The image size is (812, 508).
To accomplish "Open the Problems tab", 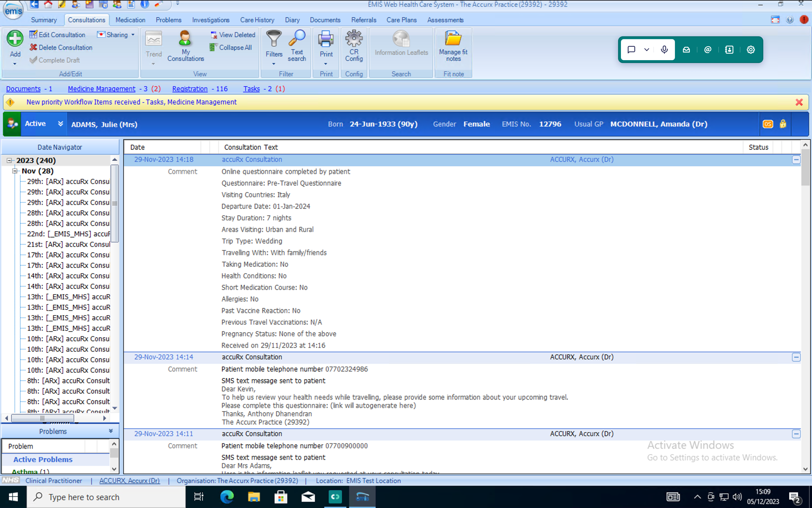I will tap(168, 20).
